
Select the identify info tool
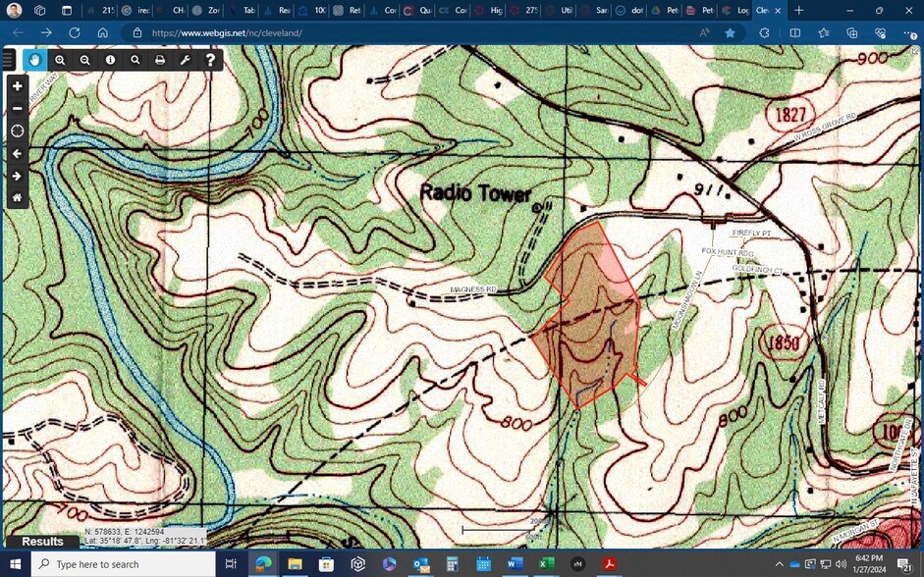pos(110,60)
